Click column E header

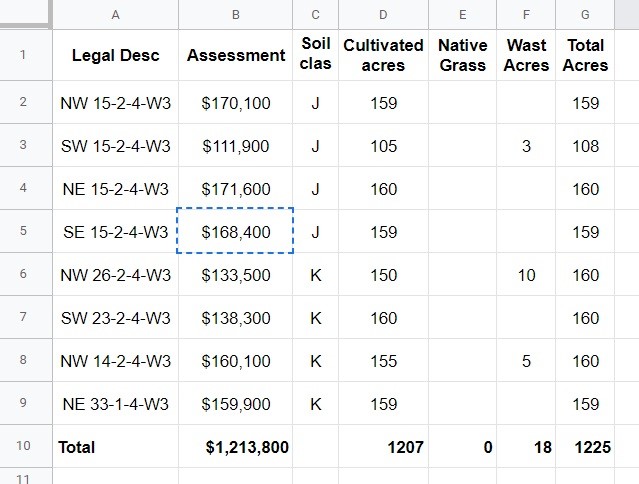pyautogui.click(x=463, y=15)
